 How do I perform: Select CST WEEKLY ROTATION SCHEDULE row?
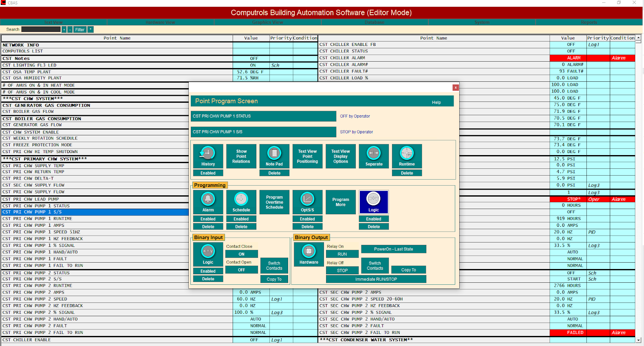point(95,138)
